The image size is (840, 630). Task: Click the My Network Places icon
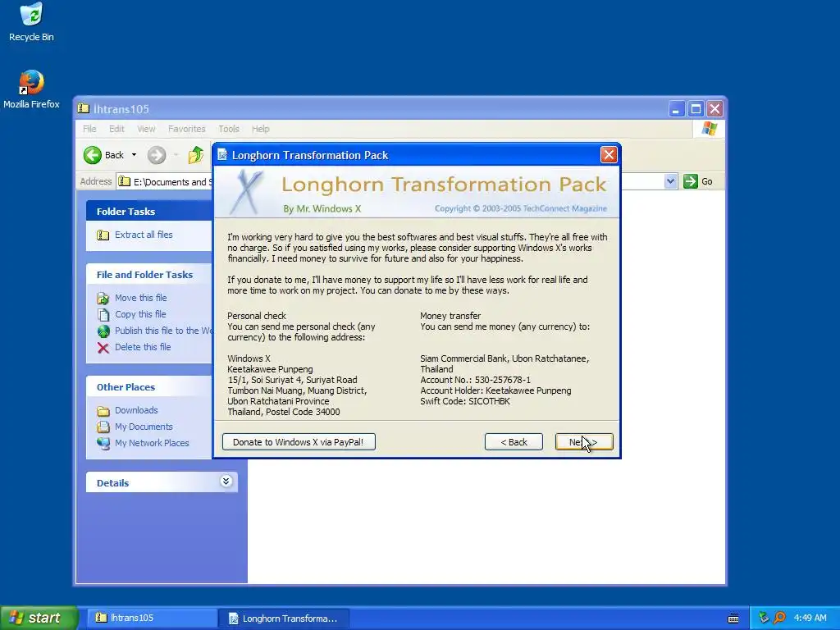(x=103, y=444)
